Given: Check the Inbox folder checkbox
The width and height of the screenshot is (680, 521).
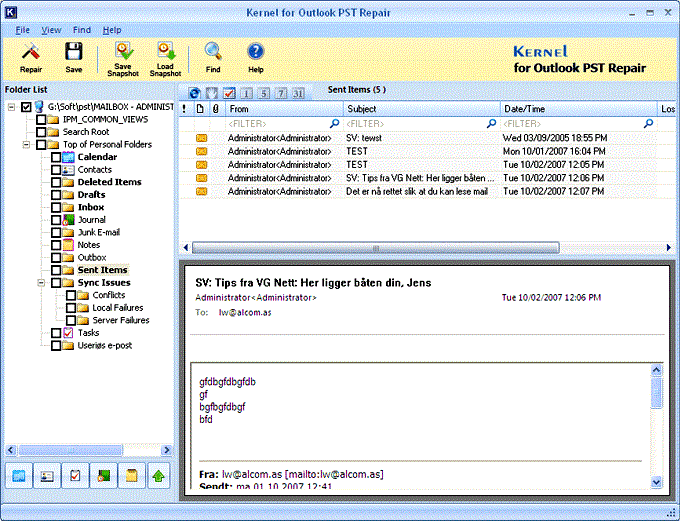Looking at the screenshot, I should (x=56, y=207).
